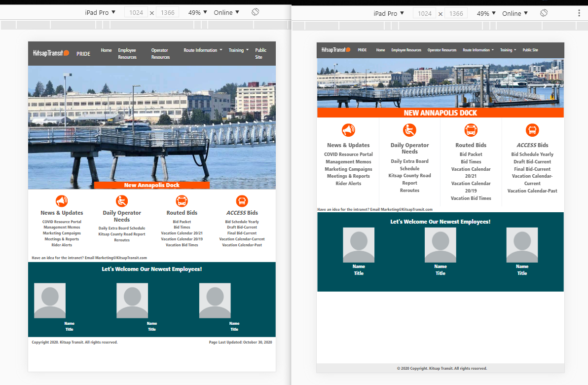Open COVID Resource Portal link in the right page
Viewport: 588px width, 385px height.
[x=348, y=154]
